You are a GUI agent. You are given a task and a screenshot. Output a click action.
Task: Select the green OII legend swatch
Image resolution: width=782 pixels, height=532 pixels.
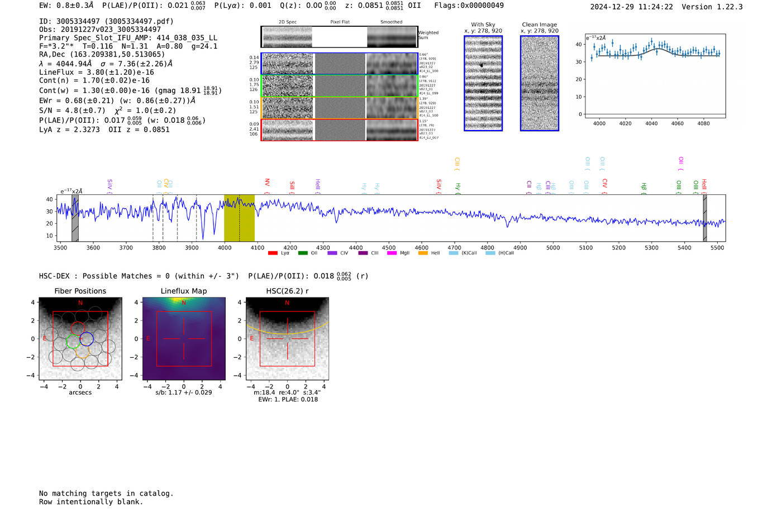303,253
